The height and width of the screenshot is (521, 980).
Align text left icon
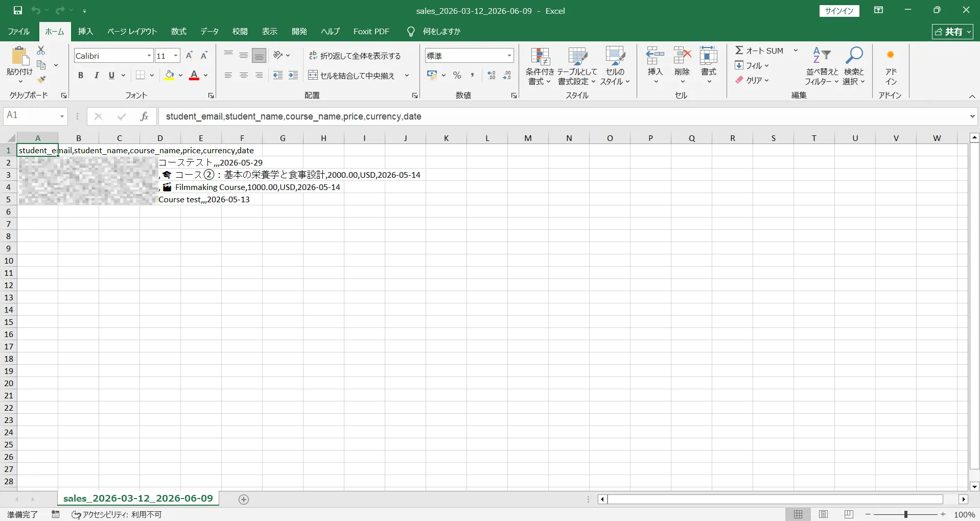click(x=228, y=76)
